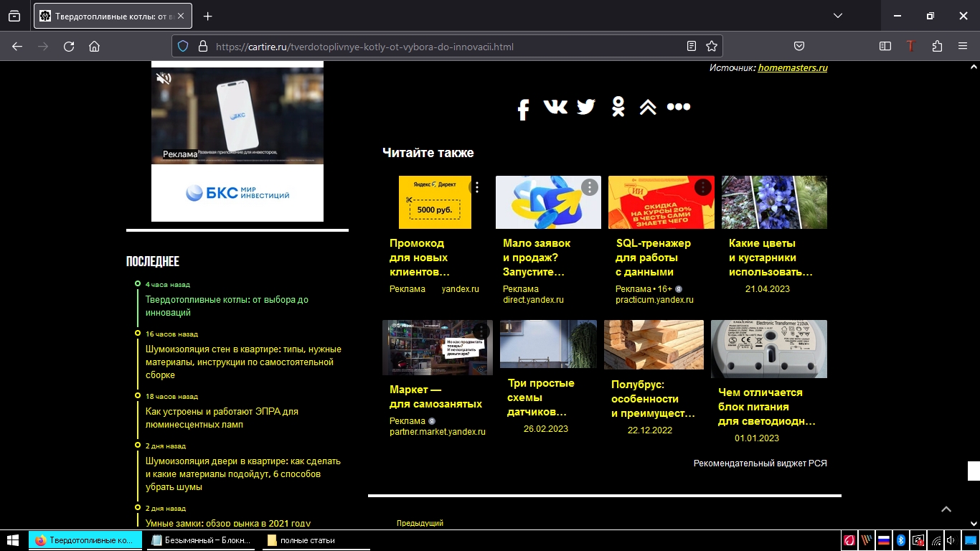Click the Предыдущий navigation link
The width and height of the screenshot is (980, 551).
click(x=420, y=523)
